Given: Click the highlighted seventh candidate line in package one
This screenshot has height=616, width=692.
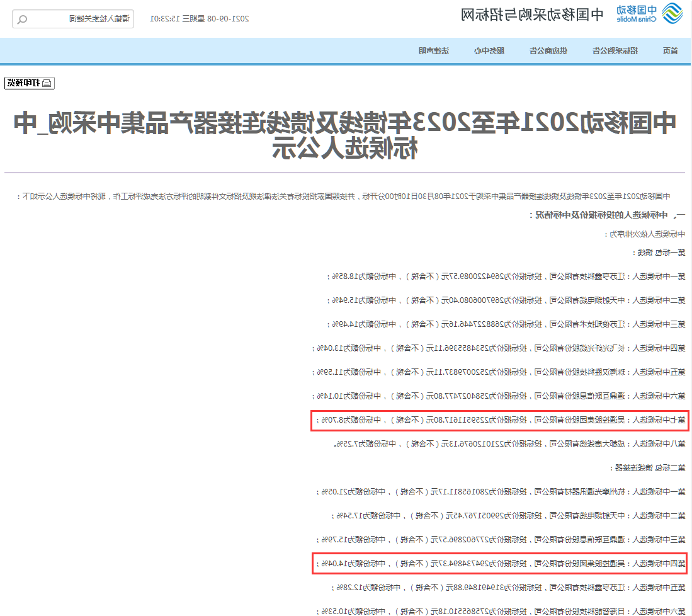Looking at the screenshot, I should coord(500,420).
